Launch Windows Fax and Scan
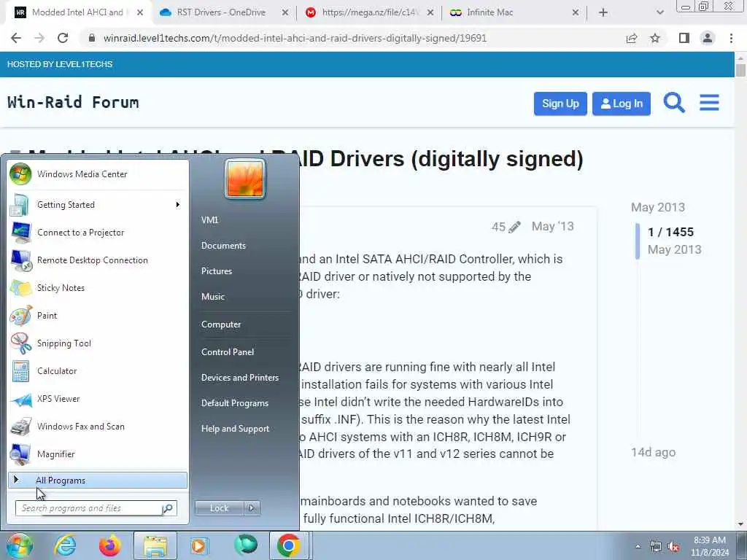 [98, 426]
